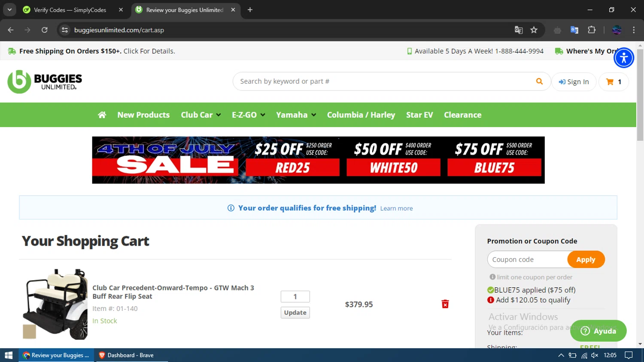The image size is (644, 362).
Task: View site information icon beside the URL
Action: 65,30
